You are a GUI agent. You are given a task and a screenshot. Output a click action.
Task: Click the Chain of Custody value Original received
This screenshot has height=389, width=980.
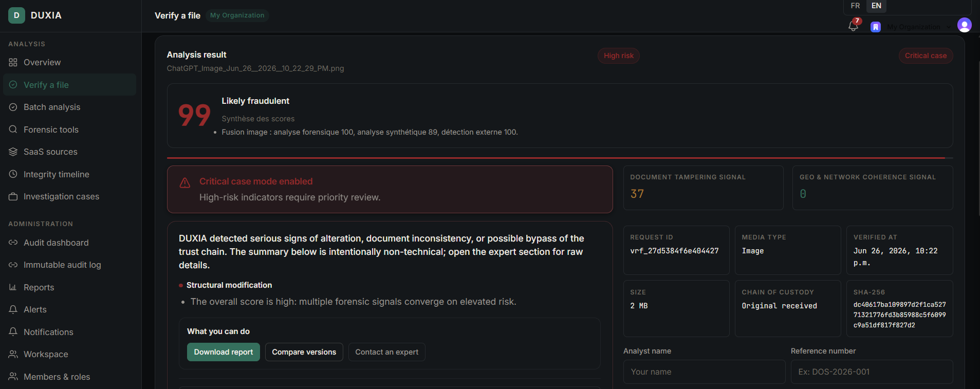point(780,306)
